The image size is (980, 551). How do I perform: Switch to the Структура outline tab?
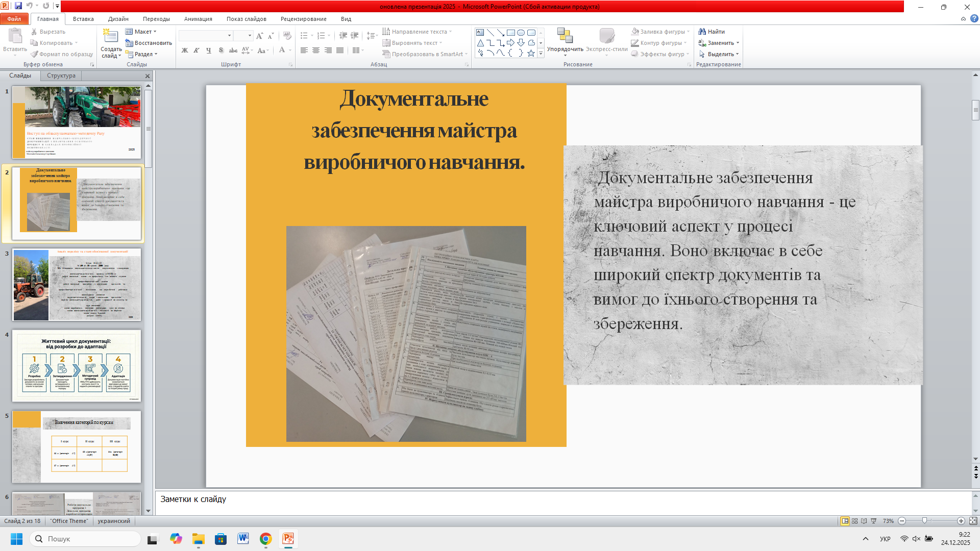click(61, 76)
